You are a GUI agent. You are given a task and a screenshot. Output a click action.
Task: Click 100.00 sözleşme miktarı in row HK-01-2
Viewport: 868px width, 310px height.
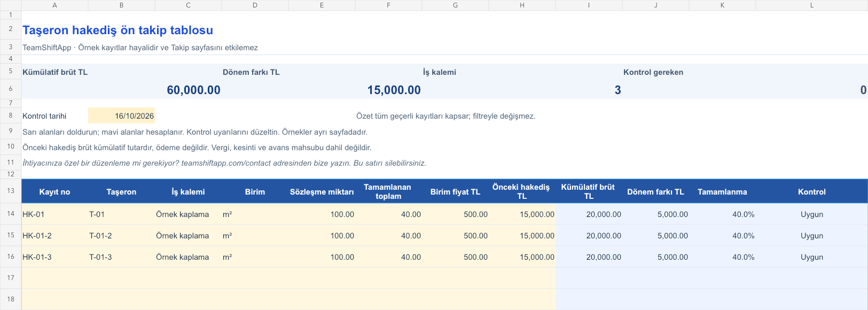(x=322, y=236)
